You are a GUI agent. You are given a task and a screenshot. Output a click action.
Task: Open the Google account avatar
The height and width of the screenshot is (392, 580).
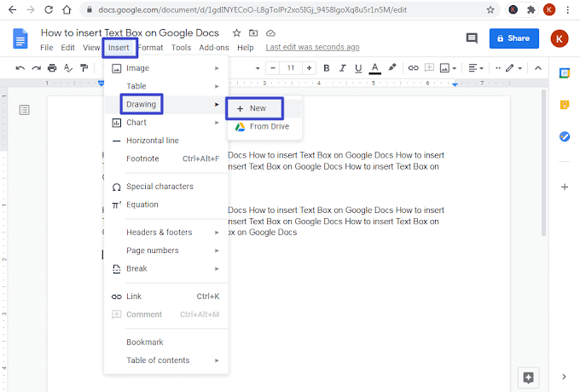coord(560,38)
